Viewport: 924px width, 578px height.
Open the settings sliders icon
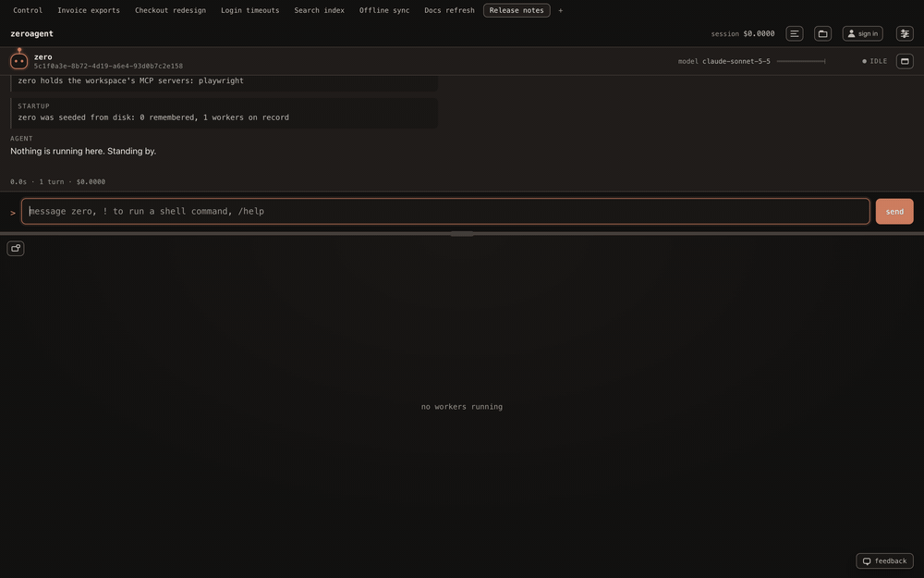(905, 33)
